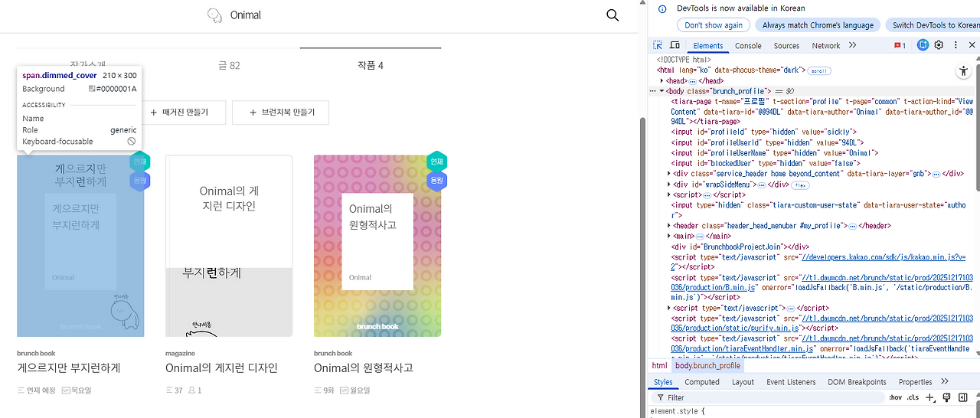Expand the div service_header node
This screenshot has height=418, width=980.
coord(670,174)
